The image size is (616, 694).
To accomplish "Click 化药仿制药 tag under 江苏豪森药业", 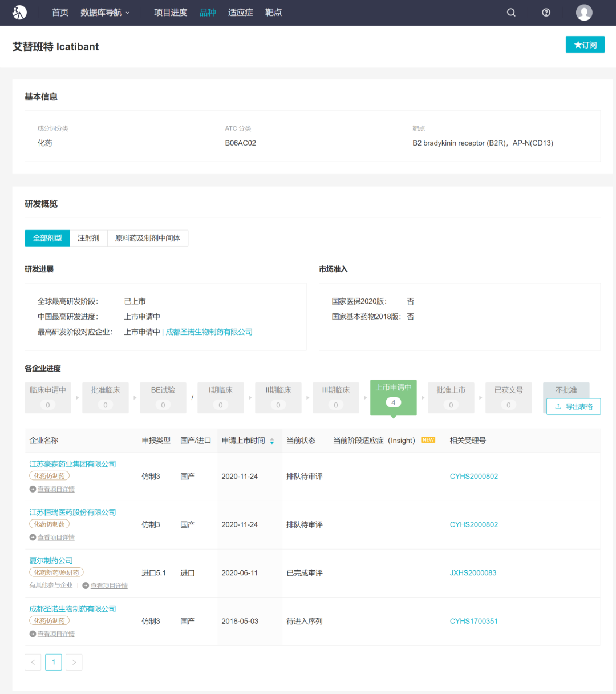I will coord(49,476).
